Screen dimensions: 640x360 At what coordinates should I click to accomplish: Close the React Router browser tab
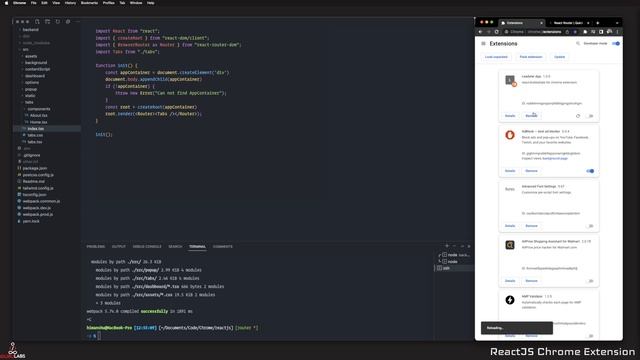coord(588,23)
